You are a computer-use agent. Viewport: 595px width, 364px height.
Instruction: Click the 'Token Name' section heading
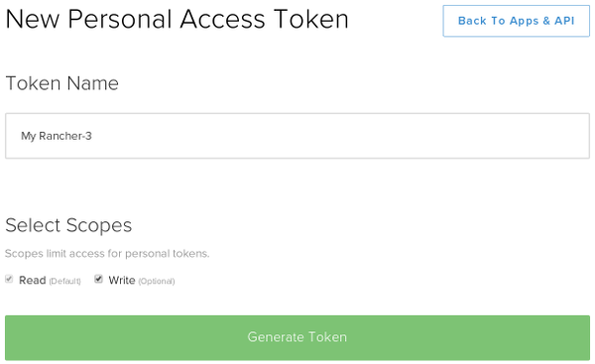61,83
